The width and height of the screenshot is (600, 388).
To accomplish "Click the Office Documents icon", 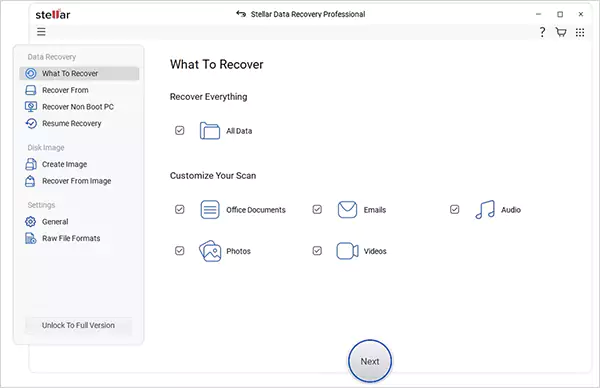I will [x=210, y=209].
